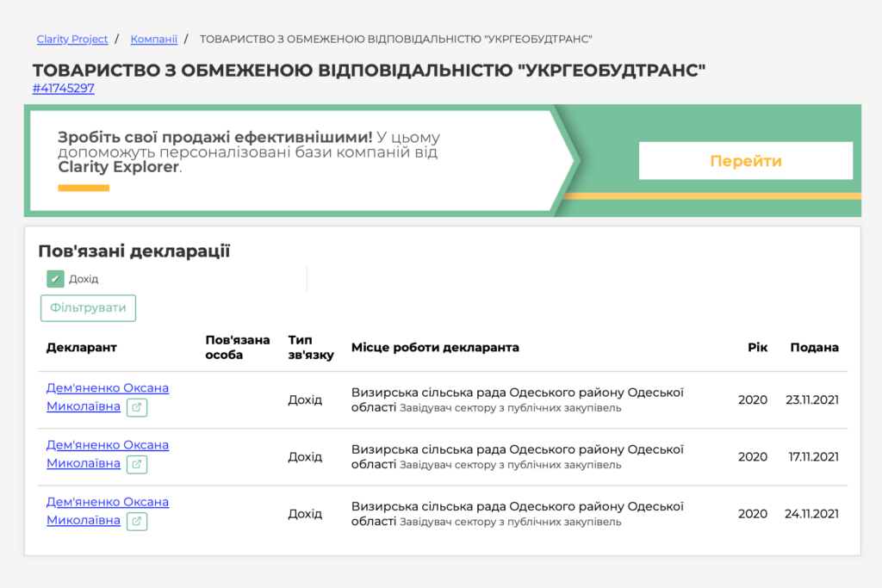Click the Подана column header
Viewport: 882px width, 588px height.
[x=814, y=347]
